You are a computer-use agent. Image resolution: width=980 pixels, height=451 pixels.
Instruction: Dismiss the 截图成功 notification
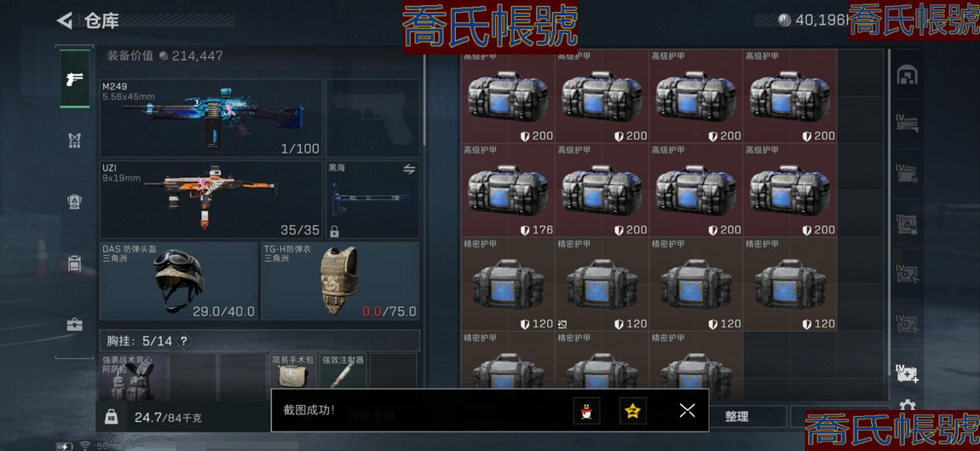pyautogui.click(x=687, y=410)
